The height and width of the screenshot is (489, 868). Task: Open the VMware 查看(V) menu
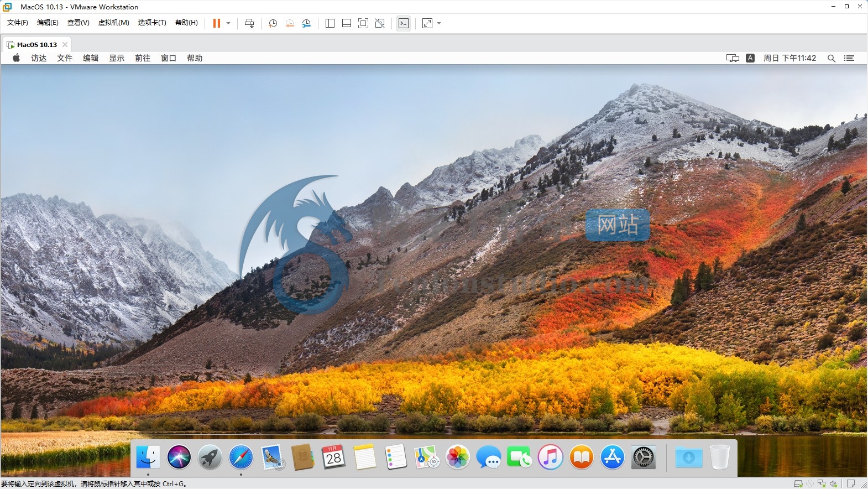pyautogui.click(x=78, y=23)
